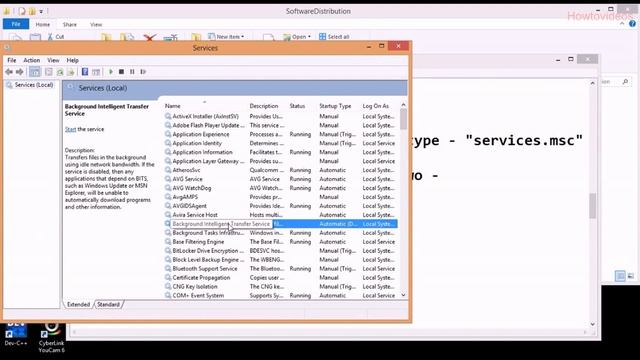Sort the services by the Status column header
This screenshot has height=360, width=640.
tap(297, 106)
